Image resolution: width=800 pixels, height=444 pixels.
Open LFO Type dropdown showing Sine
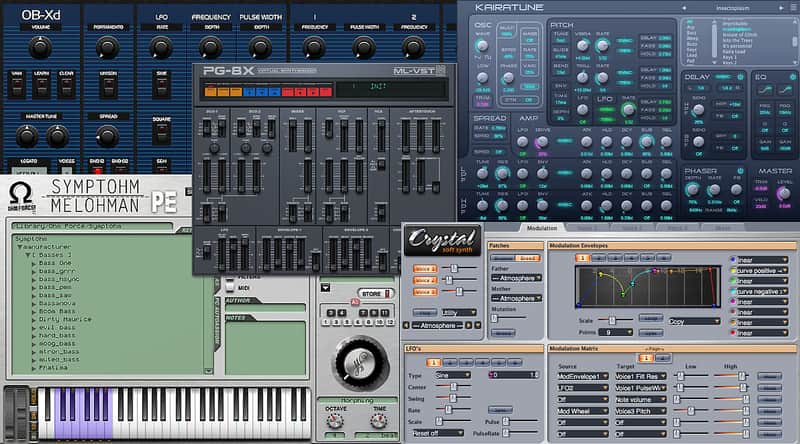[x=453, y=375]
